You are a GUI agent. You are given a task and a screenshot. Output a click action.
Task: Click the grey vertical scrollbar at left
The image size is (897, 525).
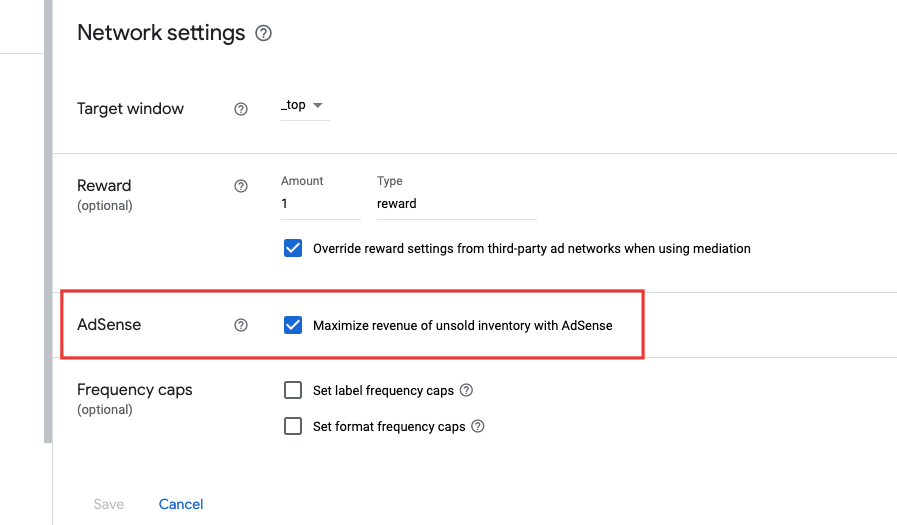click(x=48, y=221)
